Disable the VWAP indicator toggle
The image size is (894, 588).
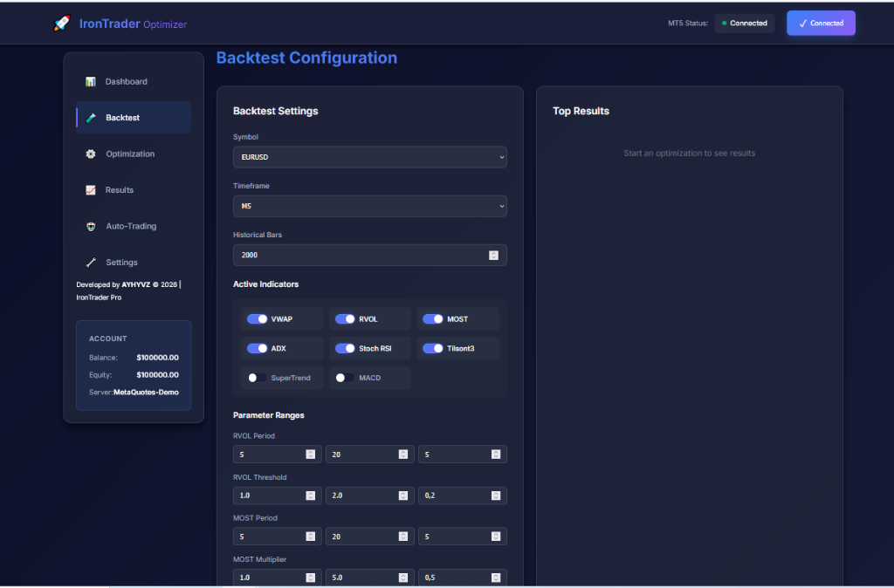click(257, 319)
